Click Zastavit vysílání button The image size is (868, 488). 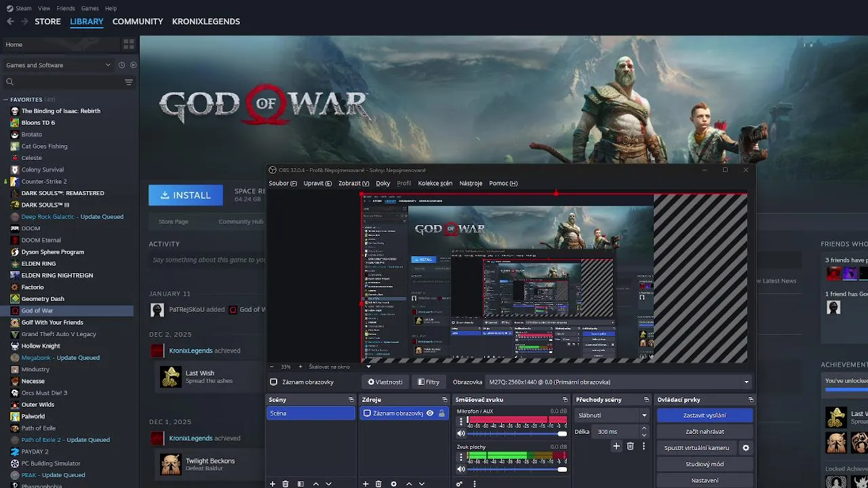705,415
